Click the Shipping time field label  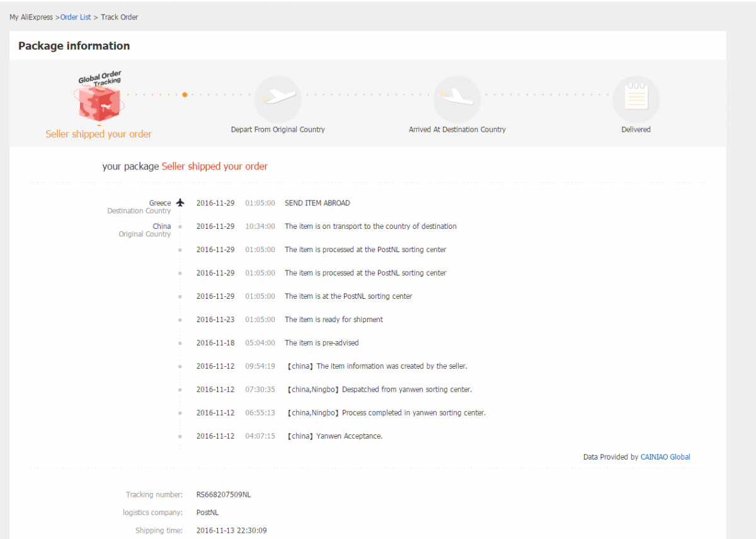tap(159, 530)
